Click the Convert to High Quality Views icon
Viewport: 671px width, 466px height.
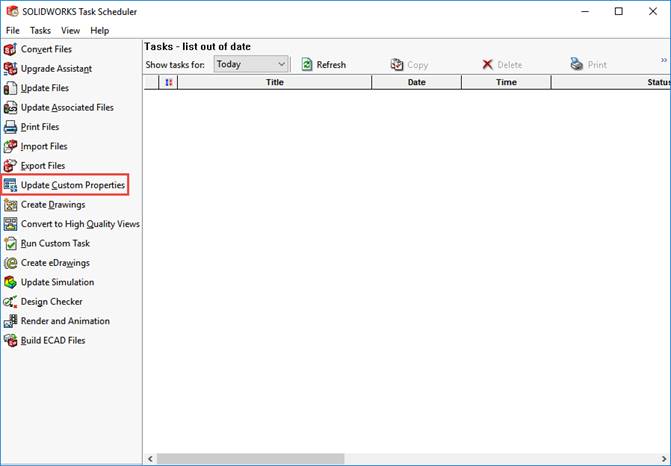(10, 224)
